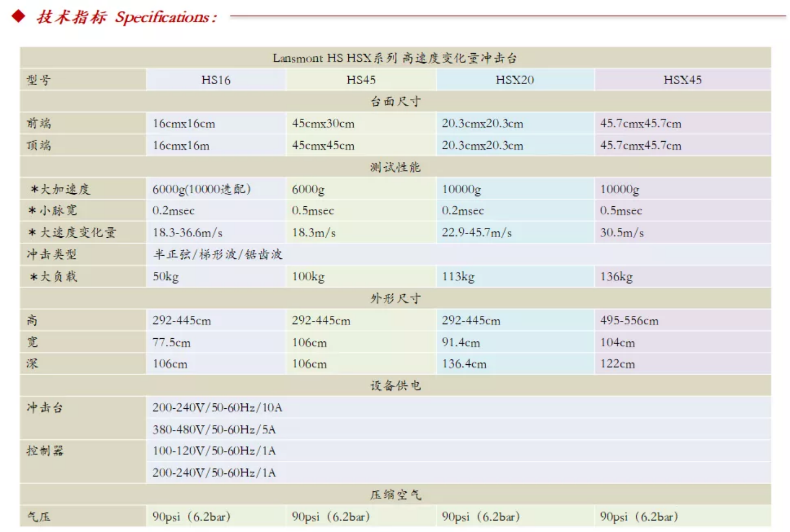Viewport: 790px width, 532px height.
Task: Select the HS45 column header
Action: click(361, 80)
